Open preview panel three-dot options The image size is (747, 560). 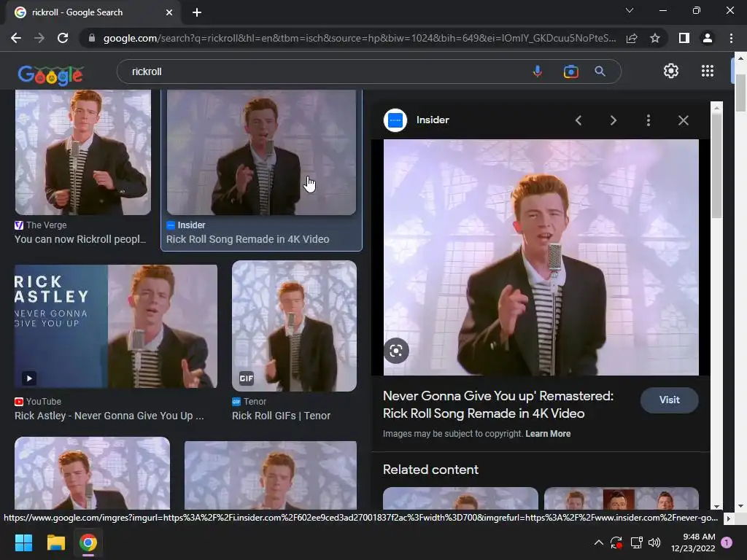(x=649, y=120)
